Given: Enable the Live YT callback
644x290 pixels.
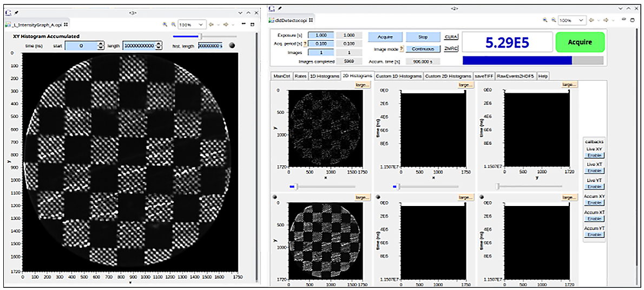Looking at the screenshot, I should [x=594, y=186].
